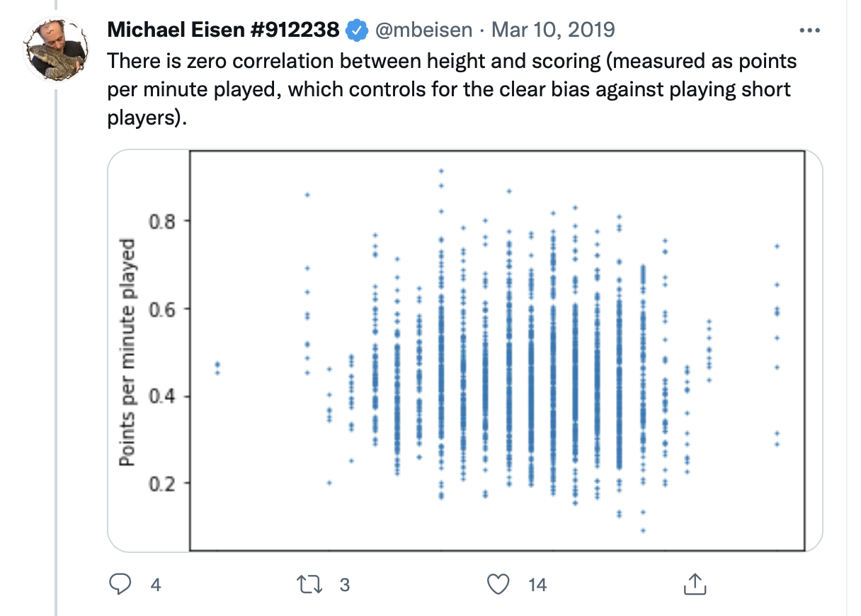The image size is (861, 616).
Task: Click the name Michael Eisen #912238
Action: click(x=225, y=30)
